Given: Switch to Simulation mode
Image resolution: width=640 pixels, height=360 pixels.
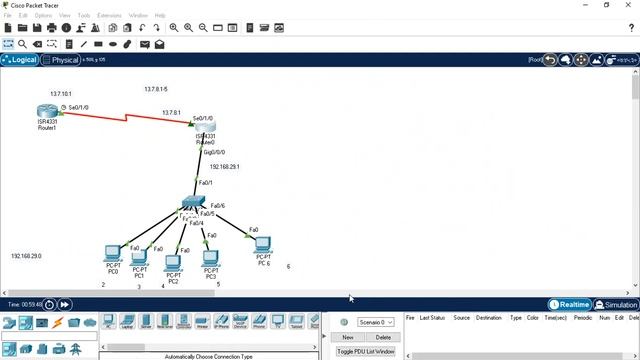Looking at the screenshot, I should (x=616, y=304).
